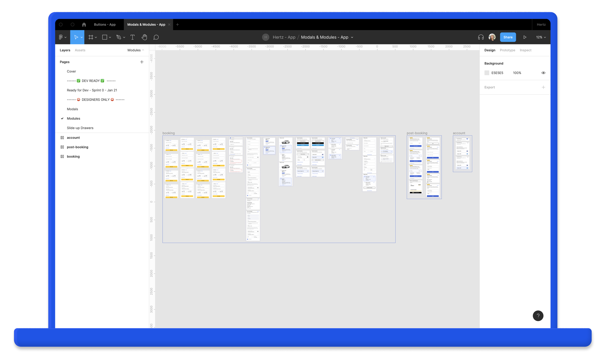This screenshot has height=364, width=607.
Task: Select the Text tool
Action: 132,37
